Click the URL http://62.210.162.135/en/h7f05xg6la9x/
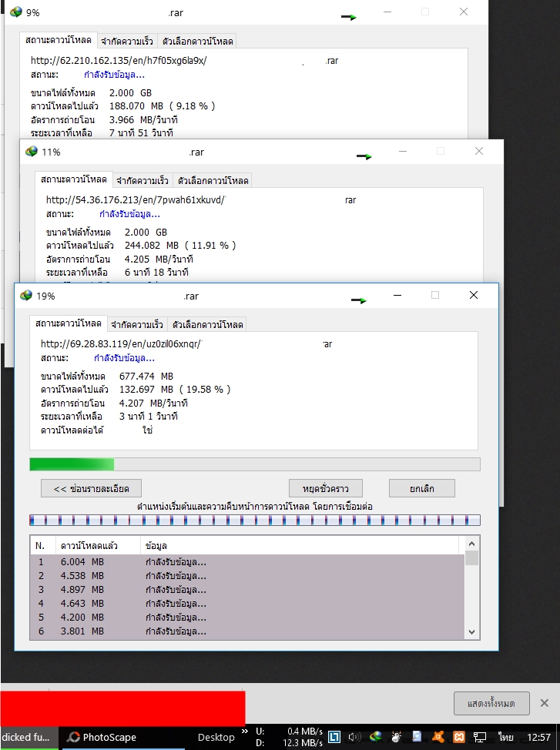 tap(119, 61)
